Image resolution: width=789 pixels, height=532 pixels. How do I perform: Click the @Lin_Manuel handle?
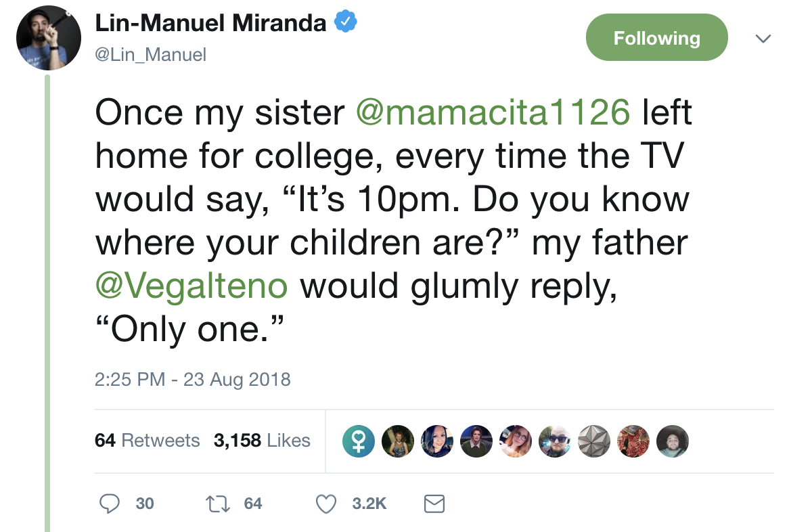pos(150,54)
